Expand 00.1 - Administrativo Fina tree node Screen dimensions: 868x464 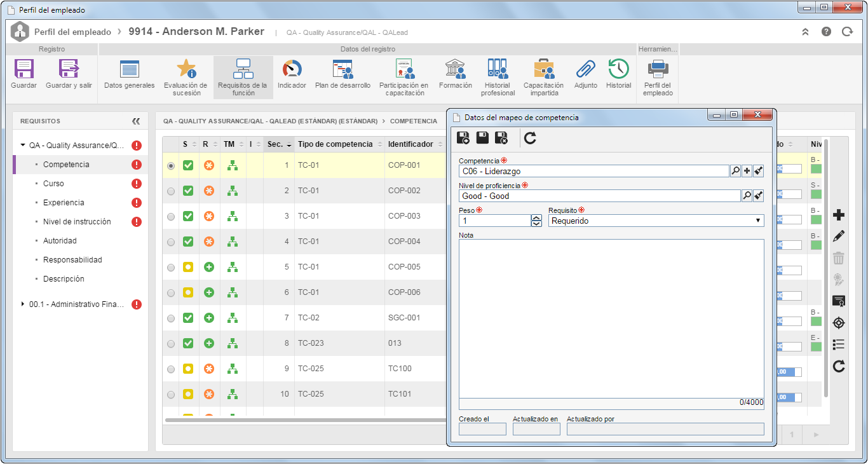click(23, 304)
